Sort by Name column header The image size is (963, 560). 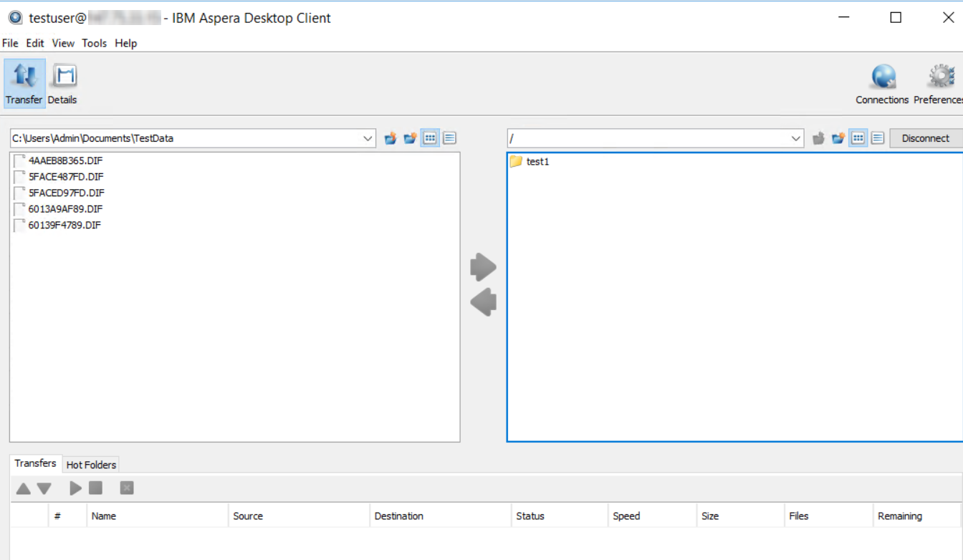(158, 516)
